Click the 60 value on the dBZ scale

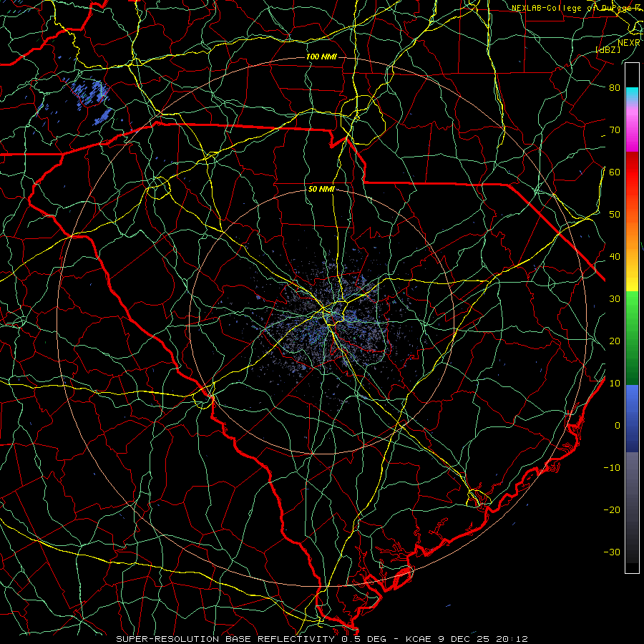615,172
